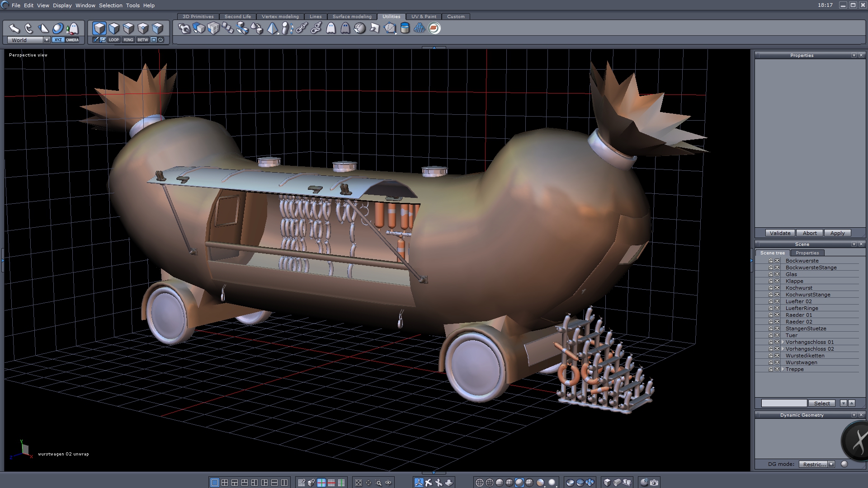Click the camera icon in the bottom toolbar

click(x=654, y=483)
